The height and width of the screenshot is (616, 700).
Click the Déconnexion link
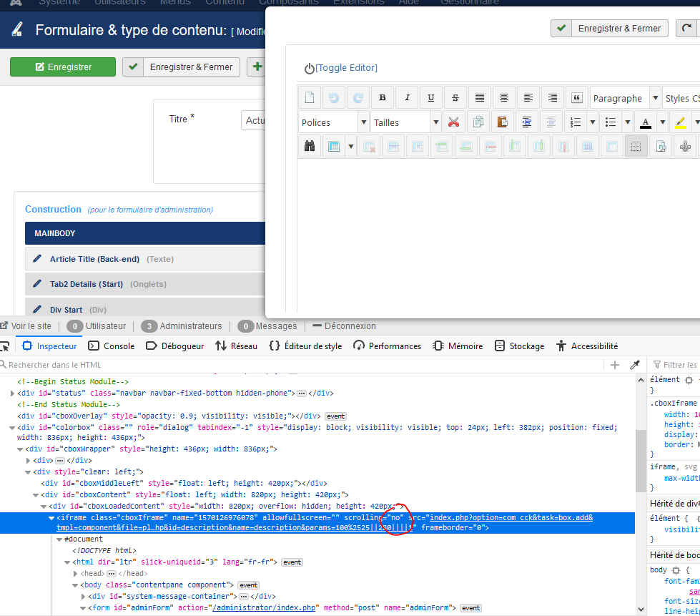coord(344,326)
